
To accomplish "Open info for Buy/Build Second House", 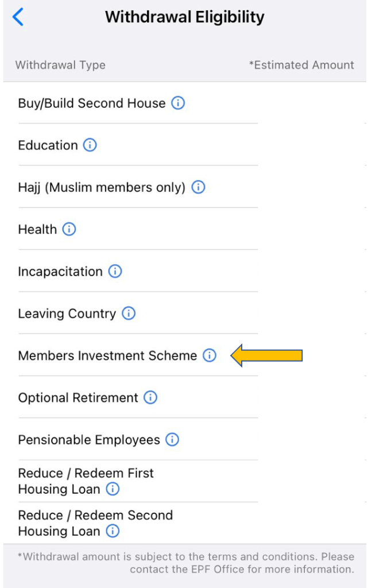I will point(179,103).
